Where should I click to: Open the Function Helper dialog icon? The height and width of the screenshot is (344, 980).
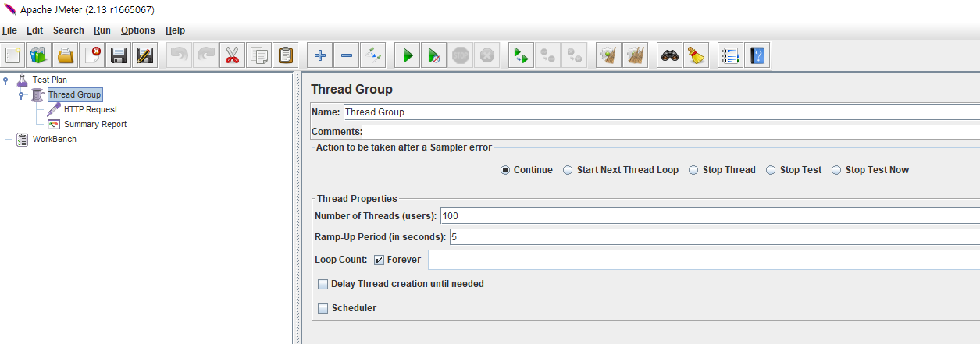click(731, 55)
